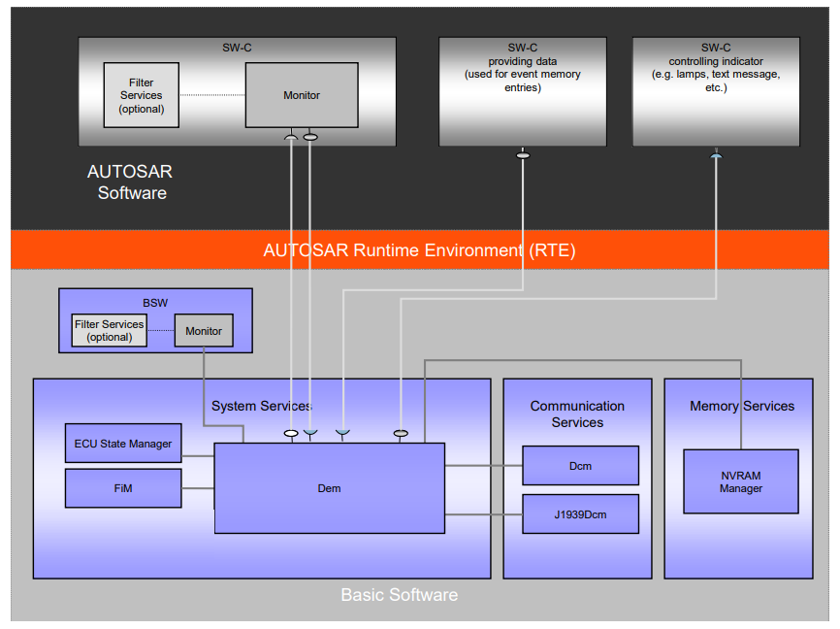The image size is (840, 629).
Task: Select the Dem block in System Services
Action: (329, 488)
